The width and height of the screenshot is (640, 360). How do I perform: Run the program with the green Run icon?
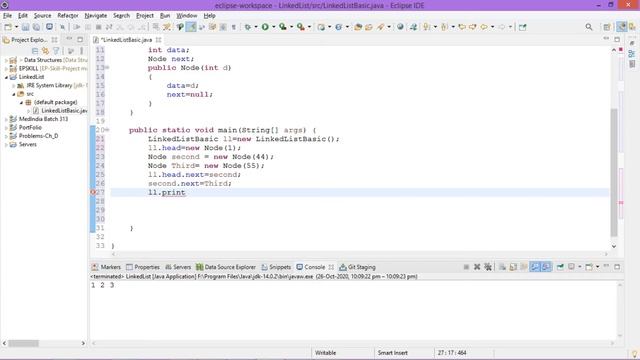(x=265, y=27)
